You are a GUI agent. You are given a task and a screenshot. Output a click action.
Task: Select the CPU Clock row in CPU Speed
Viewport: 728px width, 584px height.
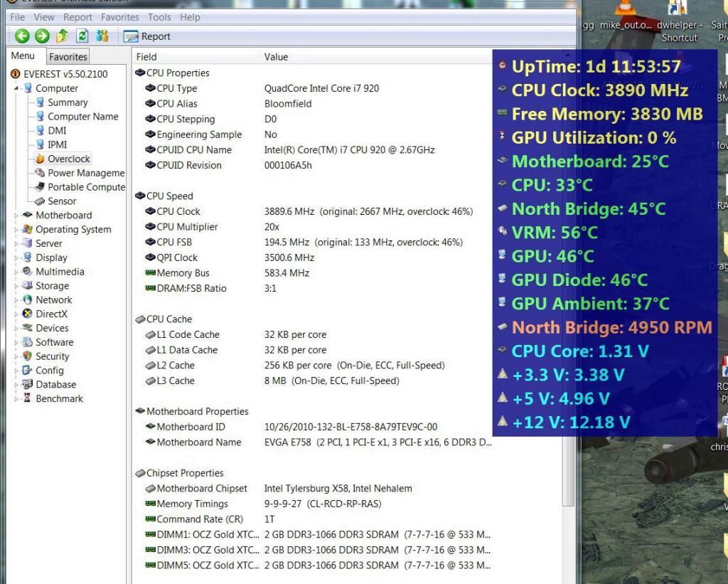(178, 211)
